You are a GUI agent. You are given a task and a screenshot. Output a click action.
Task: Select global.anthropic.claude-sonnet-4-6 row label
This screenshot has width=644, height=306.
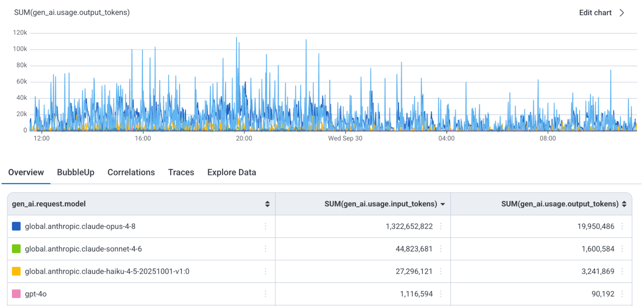(x=83, y=249)
